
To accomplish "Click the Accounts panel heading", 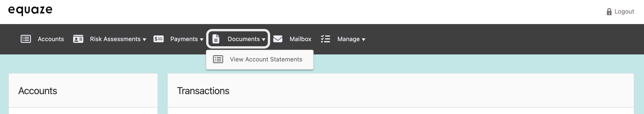I will pyautogui.click(x=37, y=91).
